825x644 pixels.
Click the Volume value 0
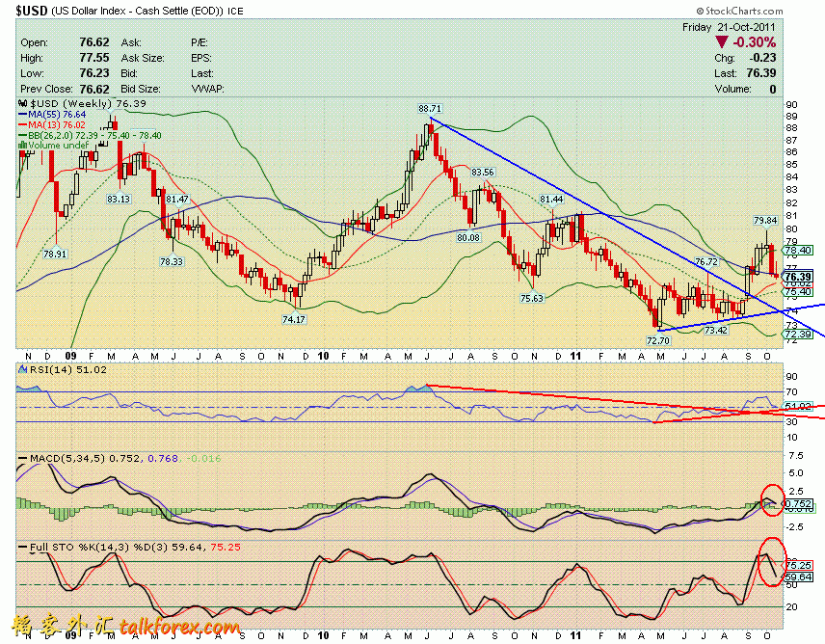point(772,89)
